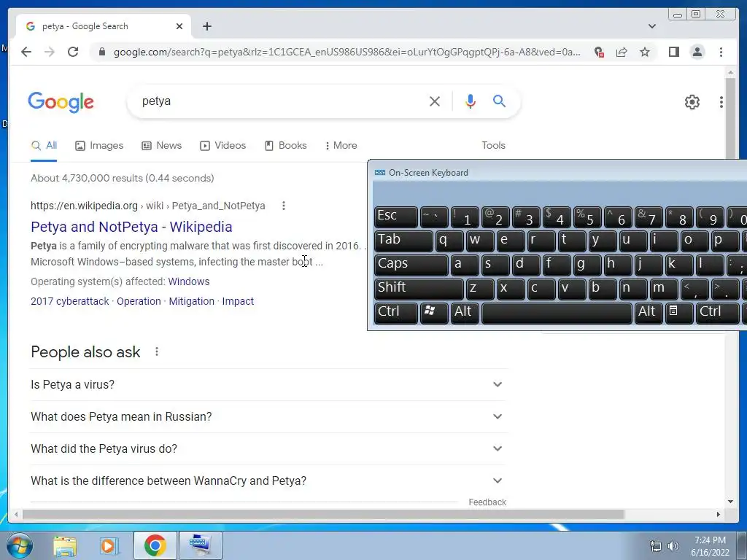Open the tab search dropdown arrow
Image resolution: width=747 pixels, height=560 pixels.
point(652,26)
